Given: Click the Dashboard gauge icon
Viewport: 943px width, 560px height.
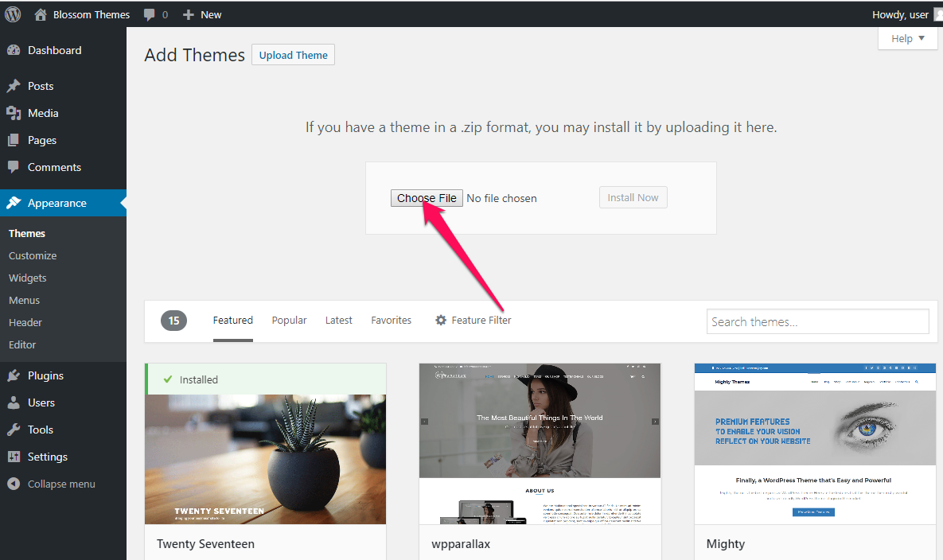Looking at the screenshot, I should point(14,50).
